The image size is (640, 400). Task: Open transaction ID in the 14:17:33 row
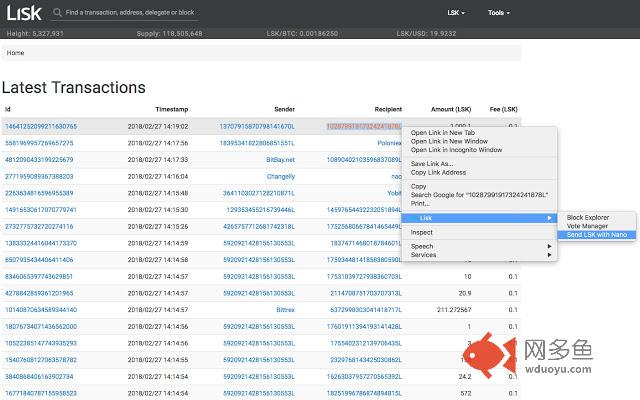tap(39, 160)
